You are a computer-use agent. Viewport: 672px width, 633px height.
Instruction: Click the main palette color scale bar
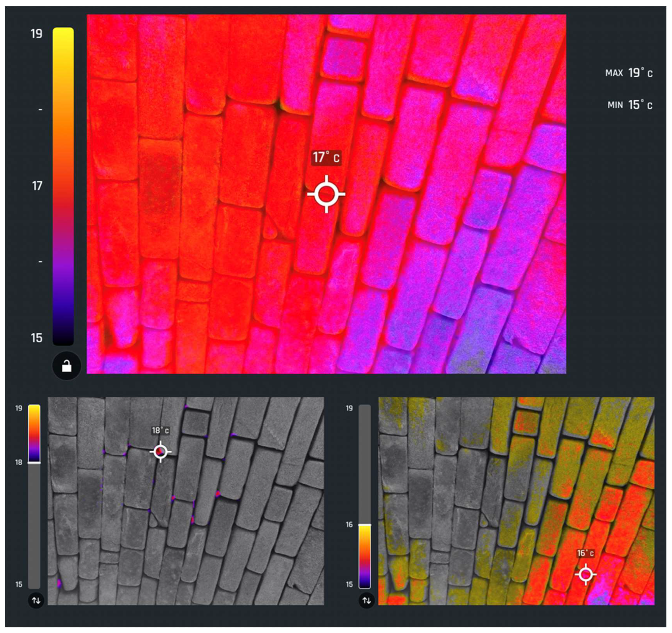[x=63, y=187]
